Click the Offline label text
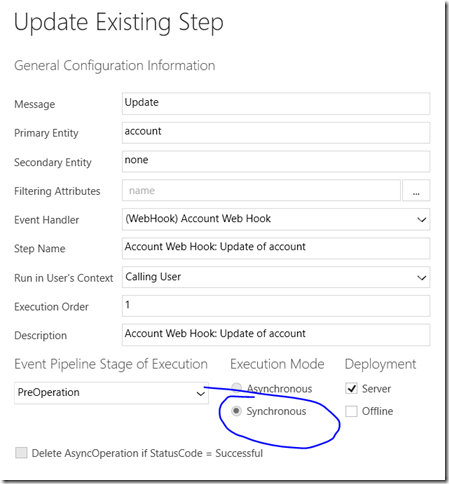 377,411
